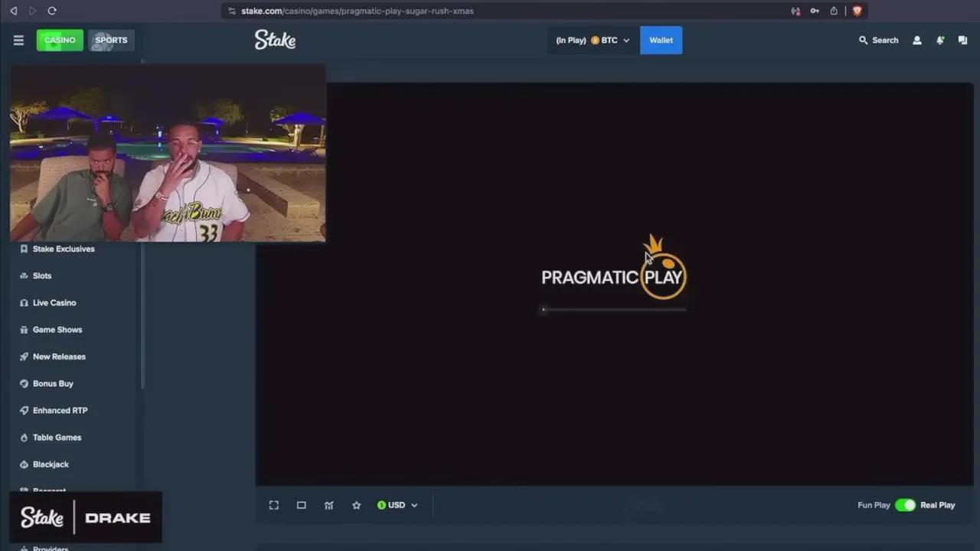Open Game Shows in the sidebar
This screenshot has width=980, height=551.
click(x=57, y=330)
